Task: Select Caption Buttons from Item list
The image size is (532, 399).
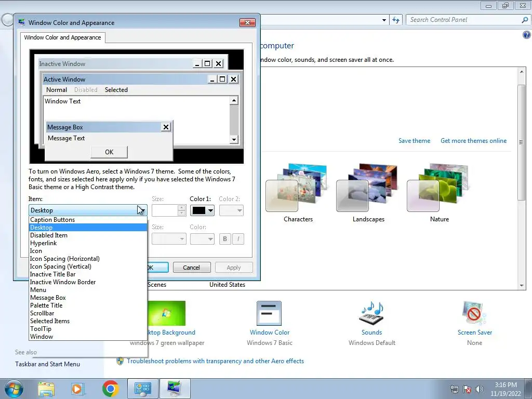Action: coord(88,220)
